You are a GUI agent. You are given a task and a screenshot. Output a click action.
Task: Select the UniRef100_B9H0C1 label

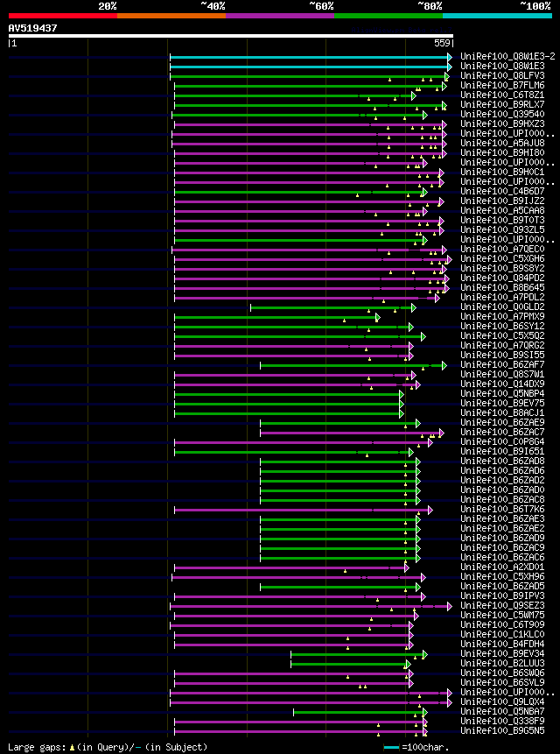pyautogui.click(x=503, y=173)
